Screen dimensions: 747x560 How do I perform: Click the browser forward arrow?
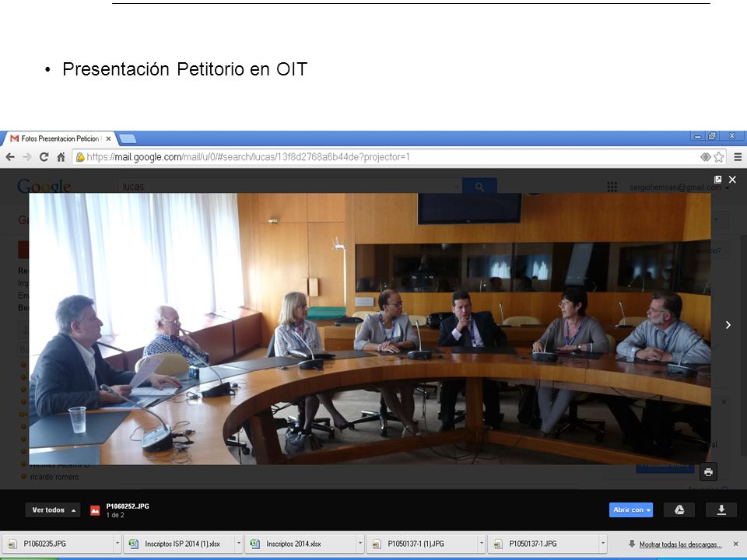(x=27, y=156)
